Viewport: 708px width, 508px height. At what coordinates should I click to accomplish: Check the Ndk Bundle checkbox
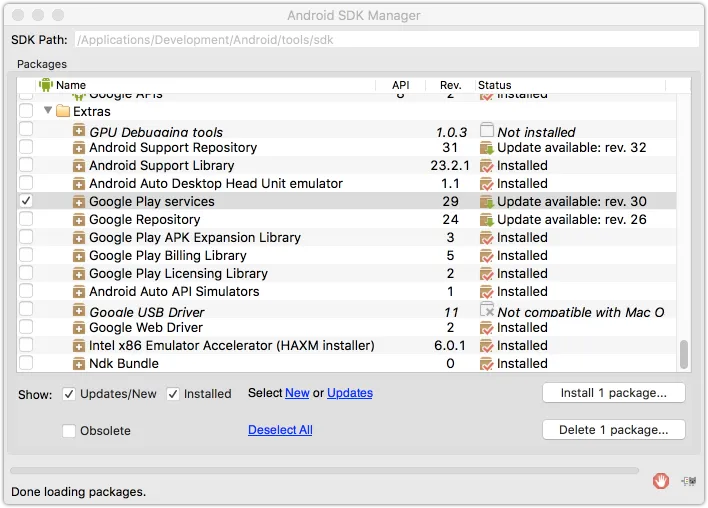point(26,363)
